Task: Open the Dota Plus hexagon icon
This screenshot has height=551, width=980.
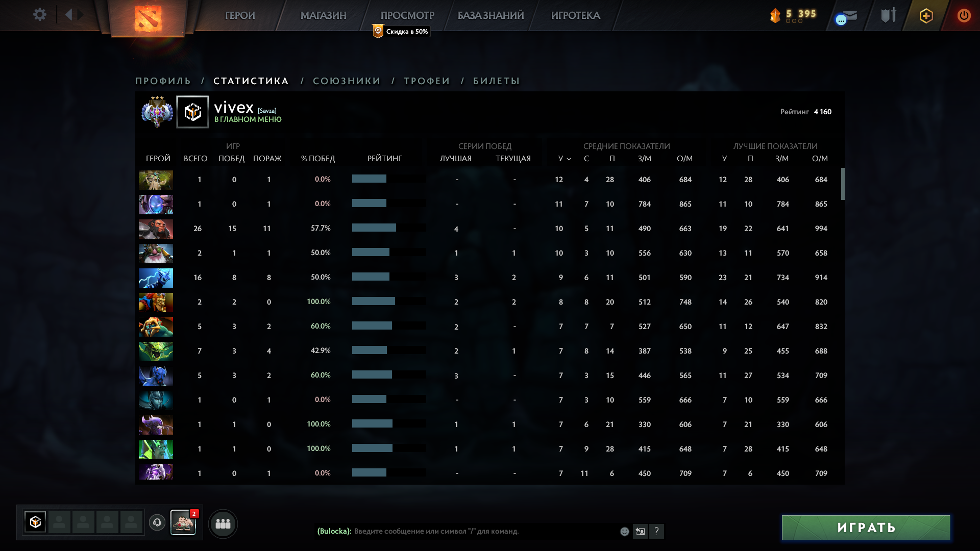Action: (x=926, y=16)
